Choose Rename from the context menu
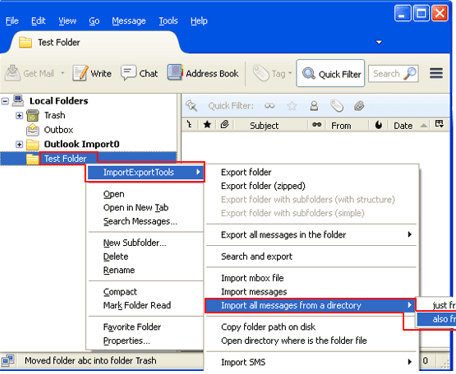The height and width of the screenshot is (374, 456). (x=119, y=270)
